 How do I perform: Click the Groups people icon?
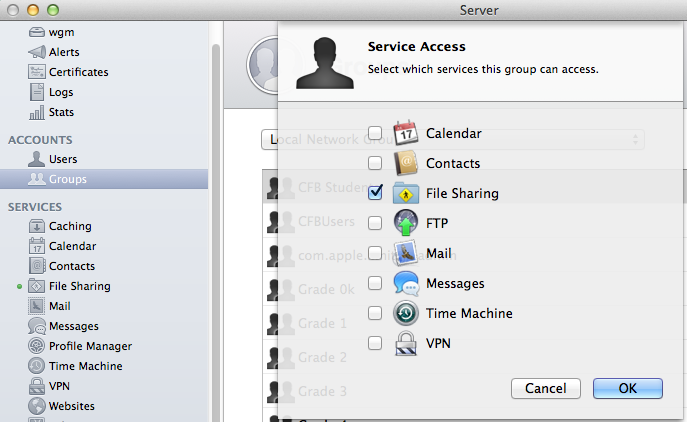[x=36, y=179]
